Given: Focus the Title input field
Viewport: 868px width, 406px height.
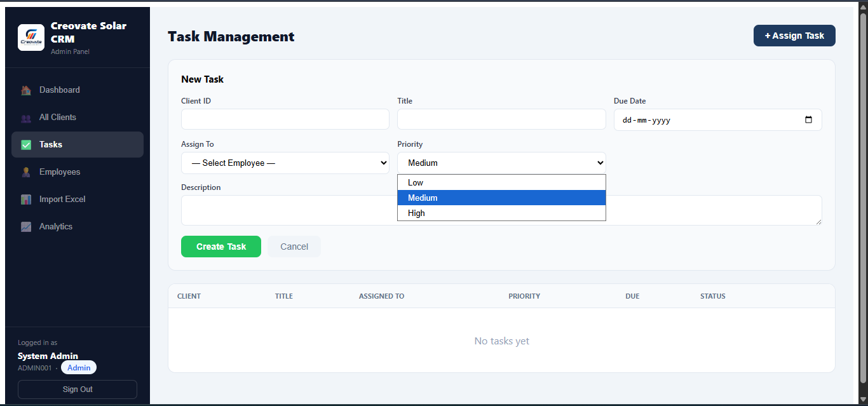Looking at the screenshot, I should click(501, 119).
